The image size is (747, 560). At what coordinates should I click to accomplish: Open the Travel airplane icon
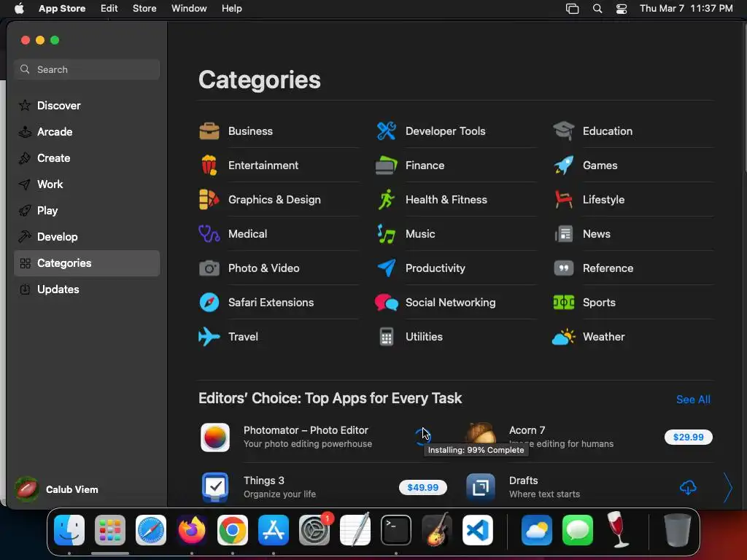tap(209, 337)
